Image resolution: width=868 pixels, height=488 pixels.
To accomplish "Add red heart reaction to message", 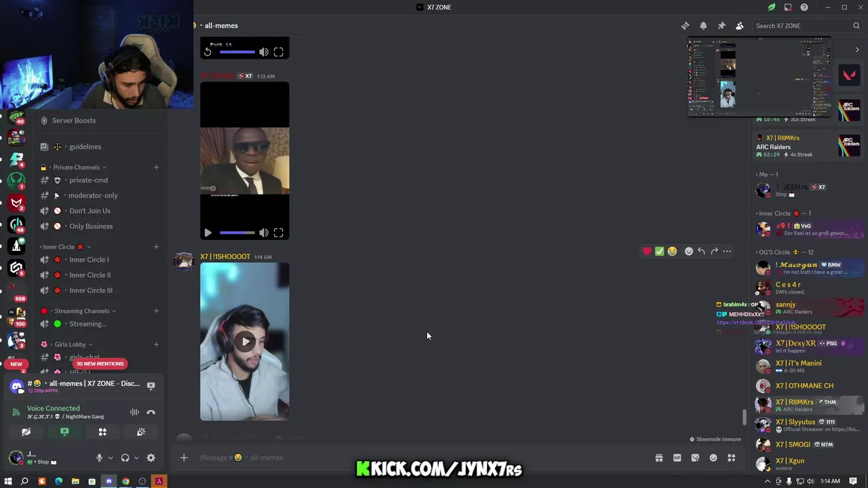I will 647,251.
